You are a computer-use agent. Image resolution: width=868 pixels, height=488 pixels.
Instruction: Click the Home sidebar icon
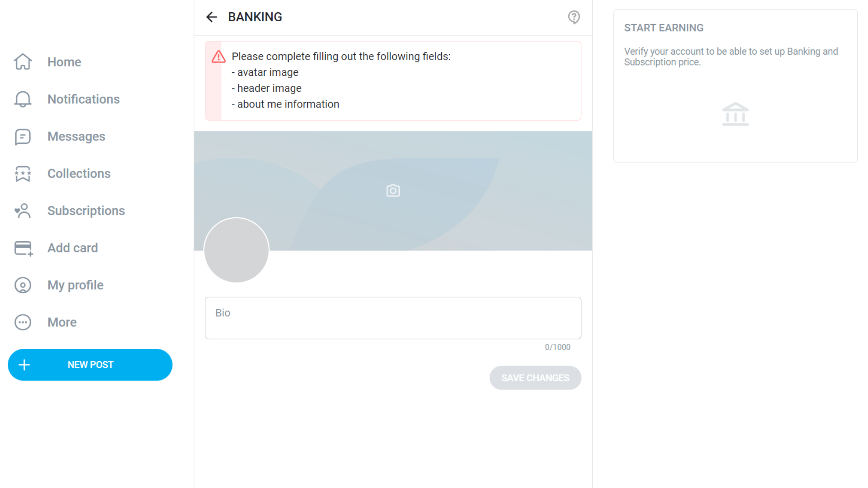pos(21,61)
